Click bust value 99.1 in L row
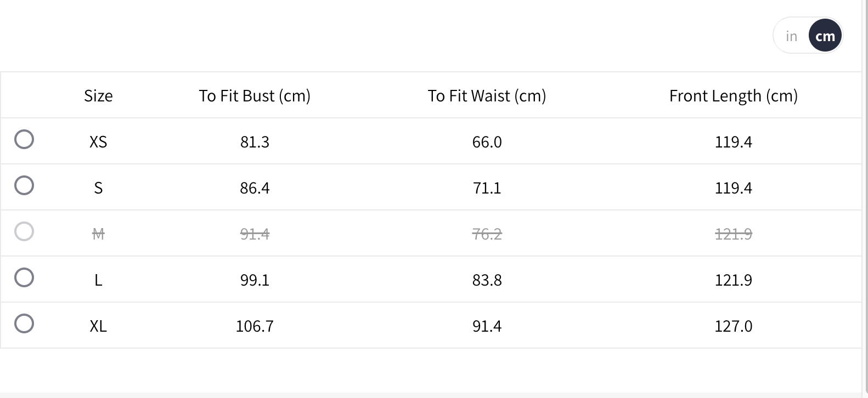This screenshot has height=398, width=868. tap(255, 280)
